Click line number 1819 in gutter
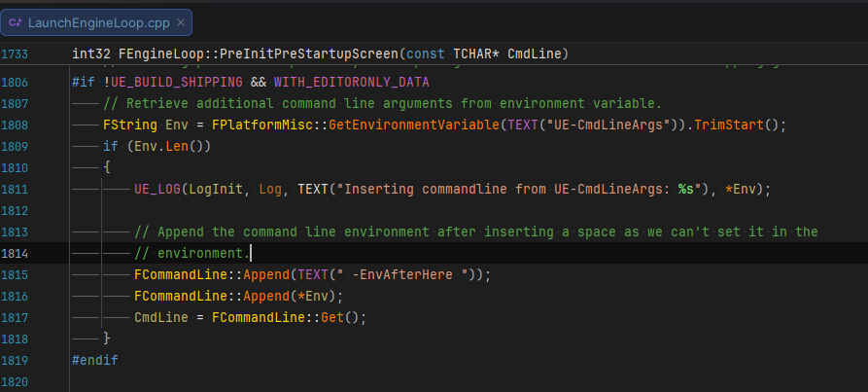 15,361
